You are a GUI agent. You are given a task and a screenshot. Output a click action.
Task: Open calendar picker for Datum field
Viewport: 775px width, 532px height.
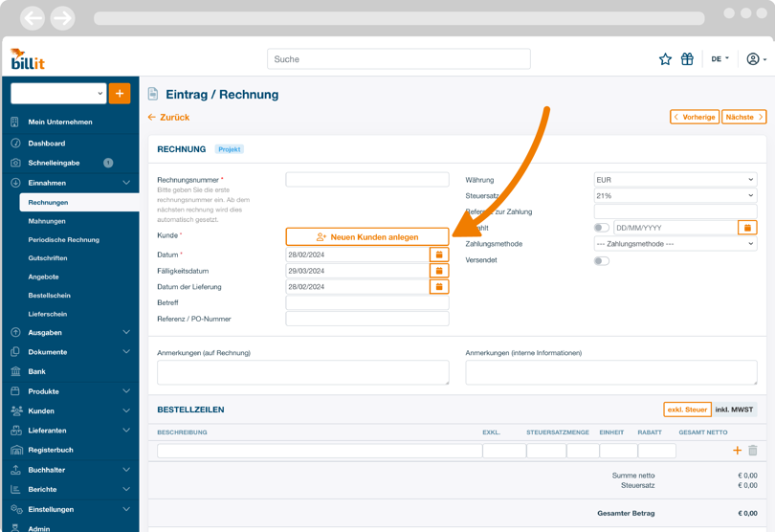(439, 255)
